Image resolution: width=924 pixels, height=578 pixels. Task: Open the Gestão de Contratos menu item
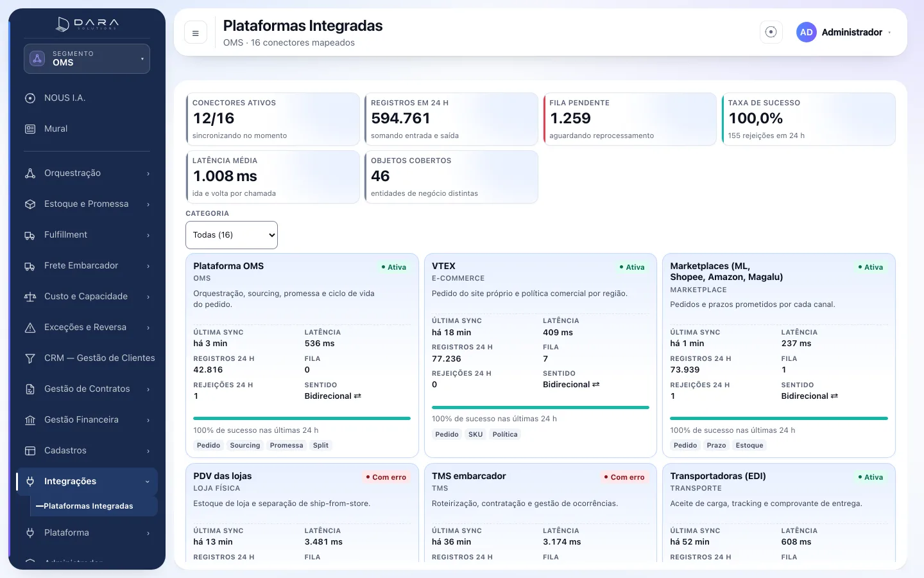(x=87, y=389)
